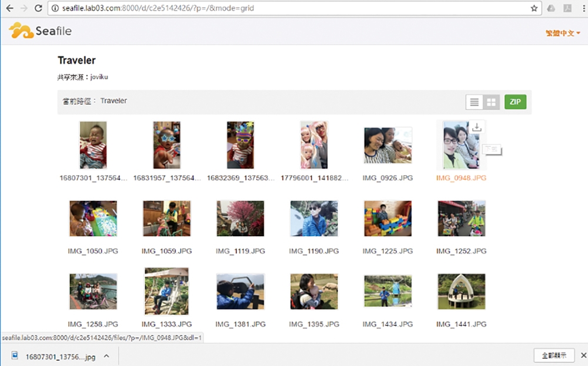The width and height of the screenshot is (588, 366).
Task: Click the browser back arrow
Action: pos(10,8)
